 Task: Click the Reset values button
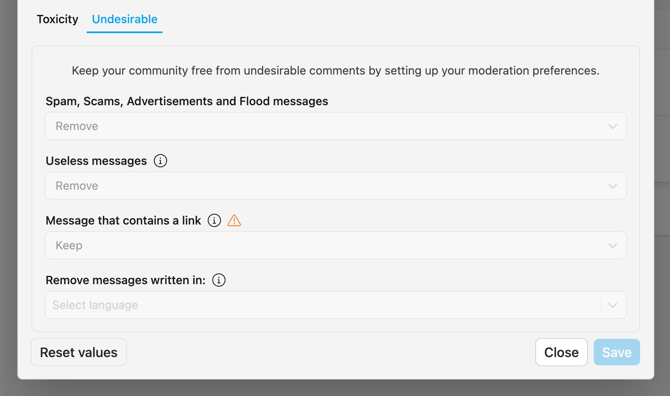click(x=79, y=352)
